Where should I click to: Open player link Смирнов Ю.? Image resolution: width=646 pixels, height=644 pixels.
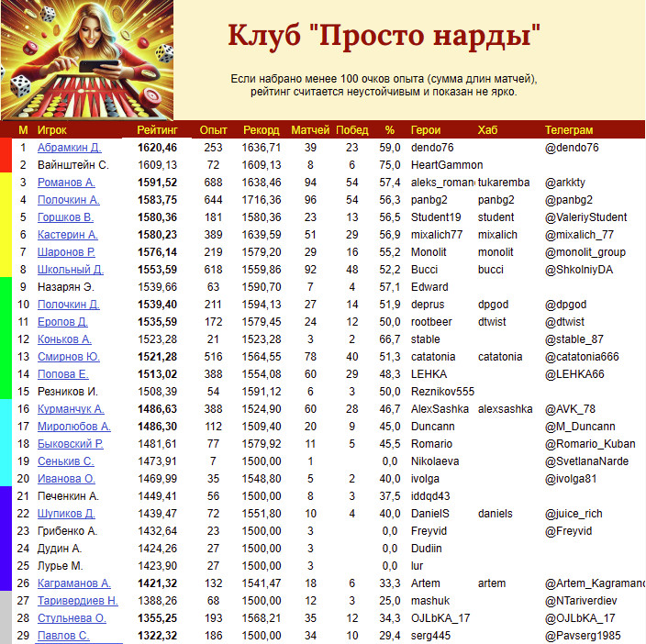(69, 357)
